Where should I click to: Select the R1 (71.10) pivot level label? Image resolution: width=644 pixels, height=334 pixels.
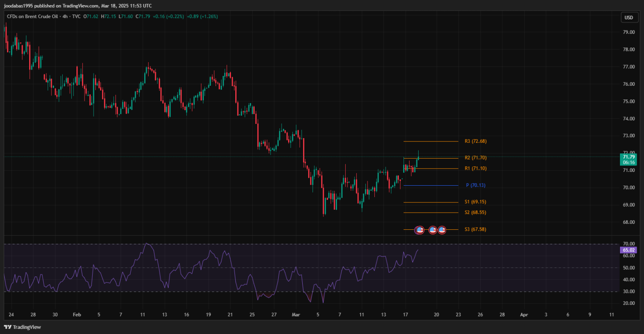tap(475, 169)
